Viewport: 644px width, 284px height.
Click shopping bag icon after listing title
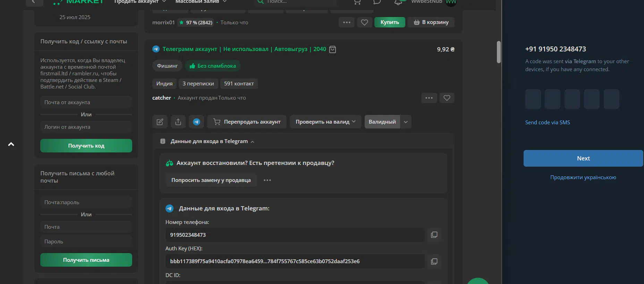click(x=332, y=49)
